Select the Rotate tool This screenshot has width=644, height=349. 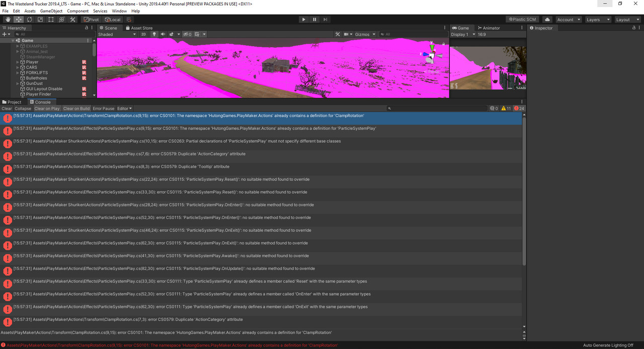point(30,20)
